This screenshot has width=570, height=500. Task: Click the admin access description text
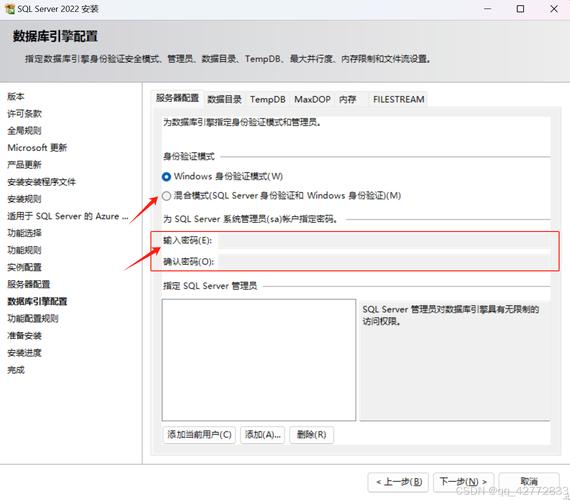(450, 316)
